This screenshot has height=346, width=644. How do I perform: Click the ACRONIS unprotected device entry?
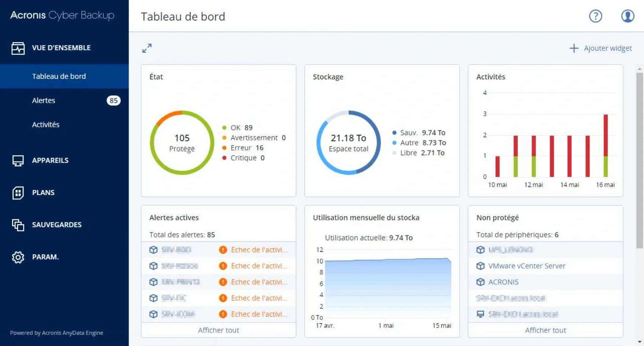pos(503,282)
